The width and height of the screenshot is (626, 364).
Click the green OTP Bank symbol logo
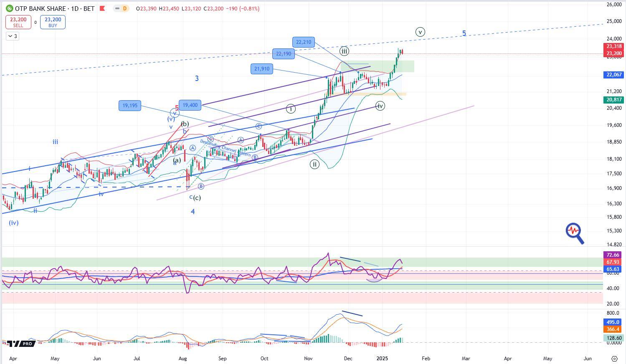[9, 8]
